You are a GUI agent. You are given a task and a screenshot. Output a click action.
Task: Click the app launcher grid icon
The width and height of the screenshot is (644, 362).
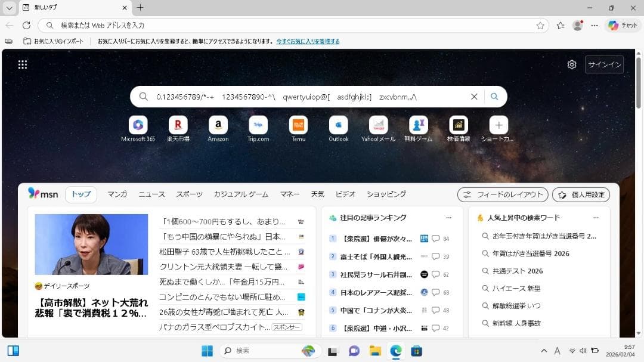click(23, 64)
